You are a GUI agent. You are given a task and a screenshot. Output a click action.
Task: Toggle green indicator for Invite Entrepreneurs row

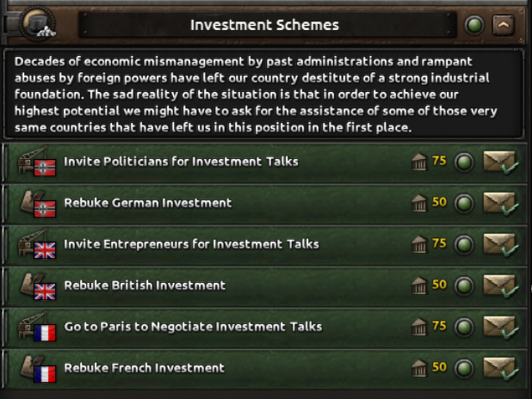[x=464, y=245]
